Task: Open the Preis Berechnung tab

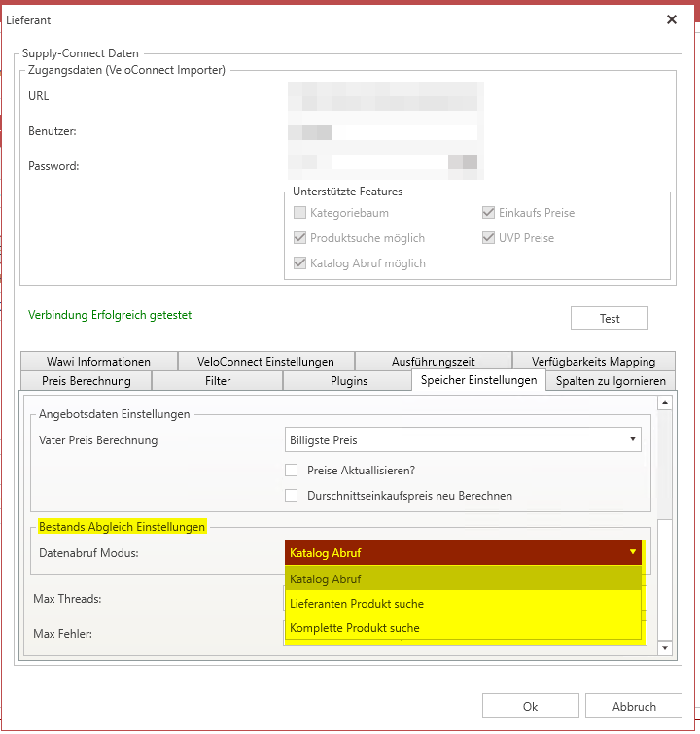Action: 87,380
